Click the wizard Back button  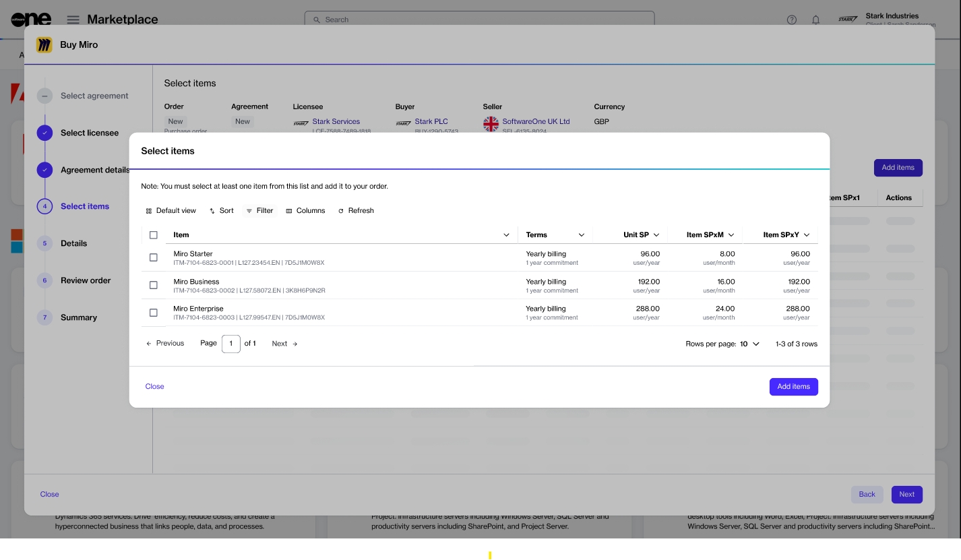[x=867, y=494]
